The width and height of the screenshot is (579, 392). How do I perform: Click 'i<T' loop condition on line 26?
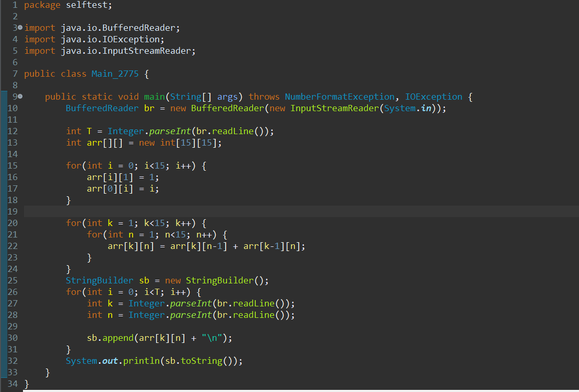pos(152,292)
